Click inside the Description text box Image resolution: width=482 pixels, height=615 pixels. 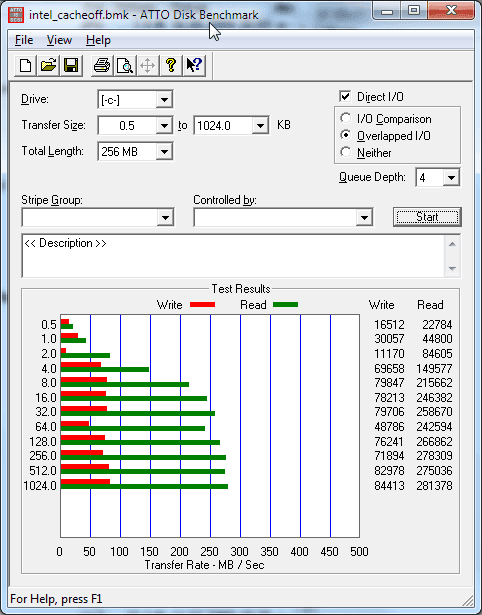pyautogui.click(x=234, y=256)
